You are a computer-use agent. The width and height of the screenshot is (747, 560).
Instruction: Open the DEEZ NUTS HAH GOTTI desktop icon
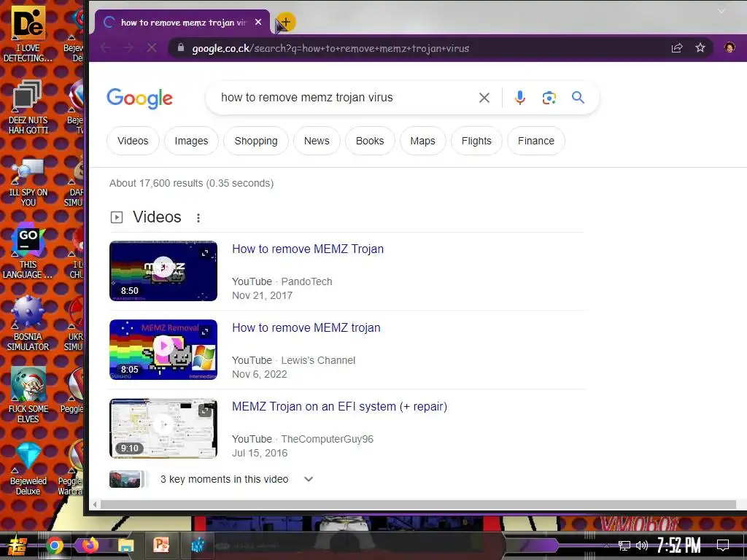click(28, 107)
